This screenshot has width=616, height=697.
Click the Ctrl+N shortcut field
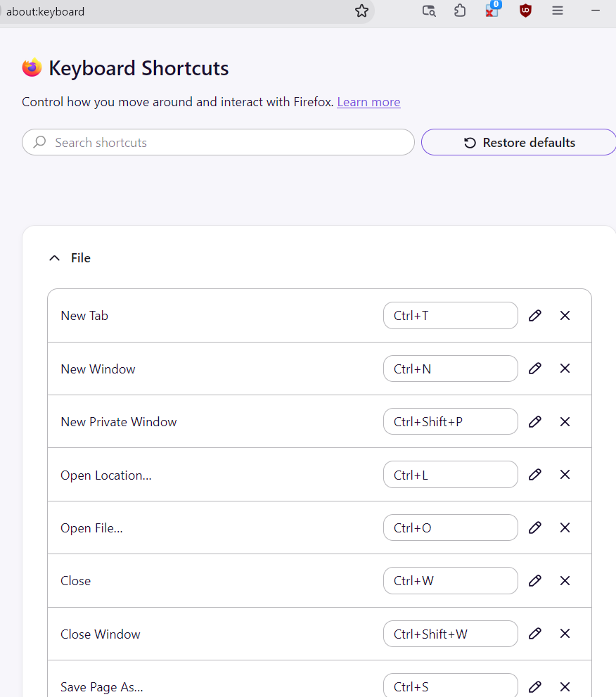[451, 369]
